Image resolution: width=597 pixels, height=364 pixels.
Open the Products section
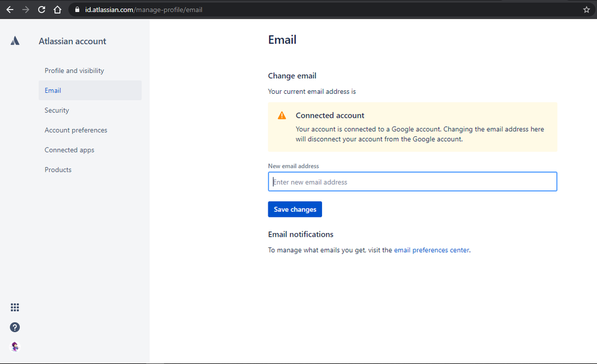57,169
